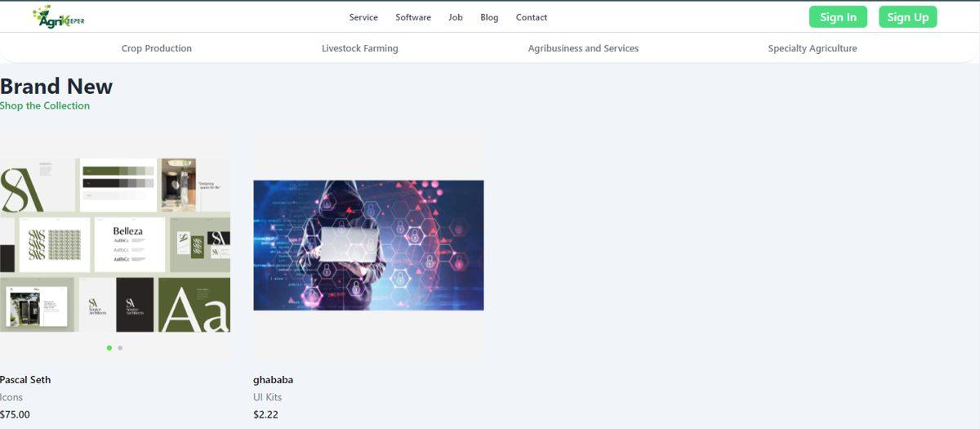The image size is (980, 429).
Task: Click the Brand New heading
Action: pyautogui.click(x=56, y=86)
